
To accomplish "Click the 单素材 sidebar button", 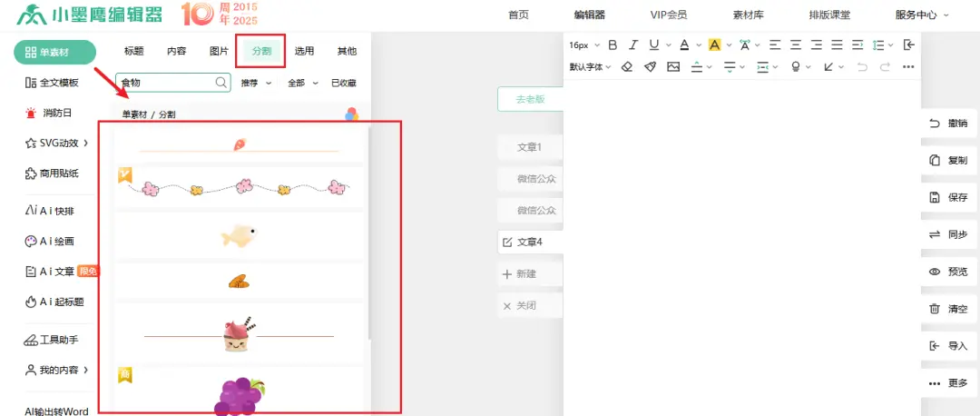I will 55,53.
